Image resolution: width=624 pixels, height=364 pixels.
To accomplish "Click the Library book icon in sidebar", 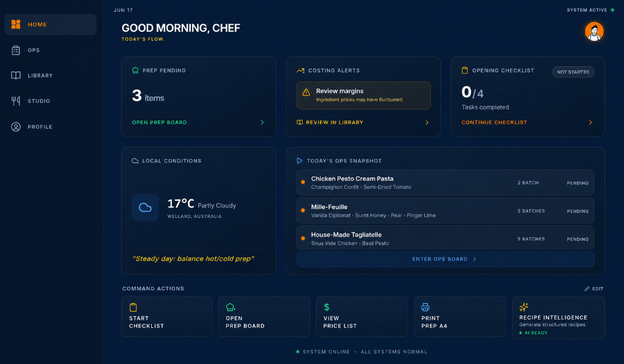I will click(x=16, y=75).
